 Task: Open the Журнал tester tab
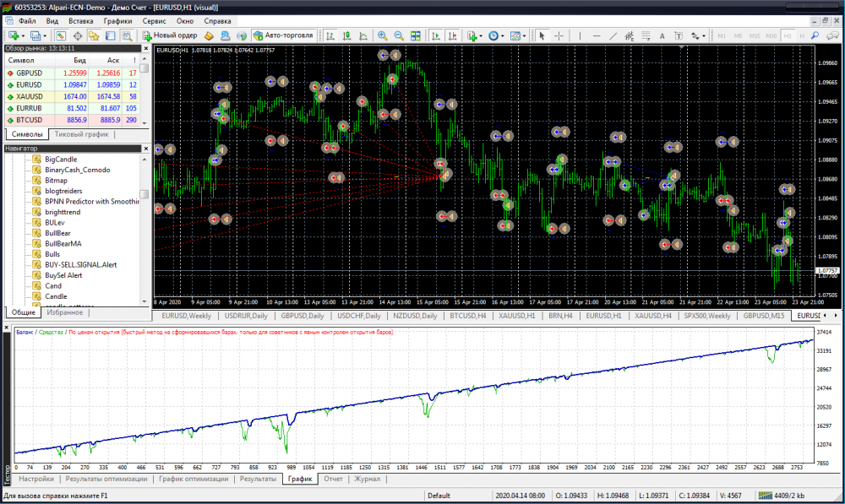coord(367,479)
